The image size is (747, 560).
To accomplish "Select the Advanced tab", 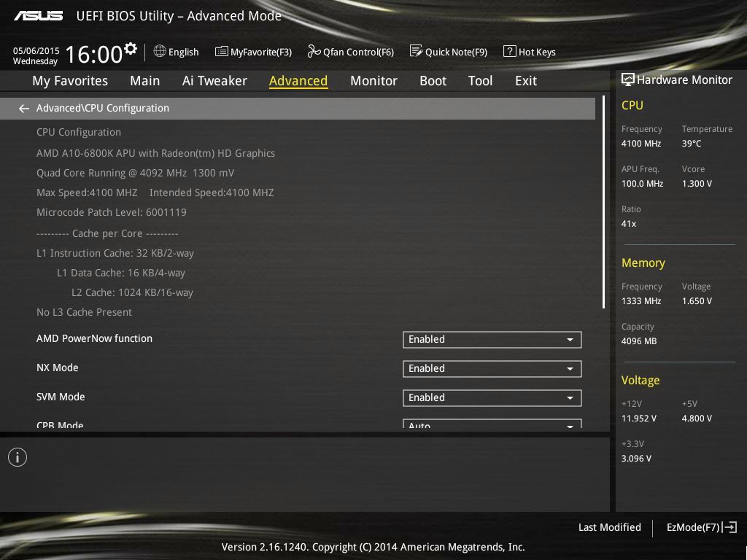I will click(298, 81).
